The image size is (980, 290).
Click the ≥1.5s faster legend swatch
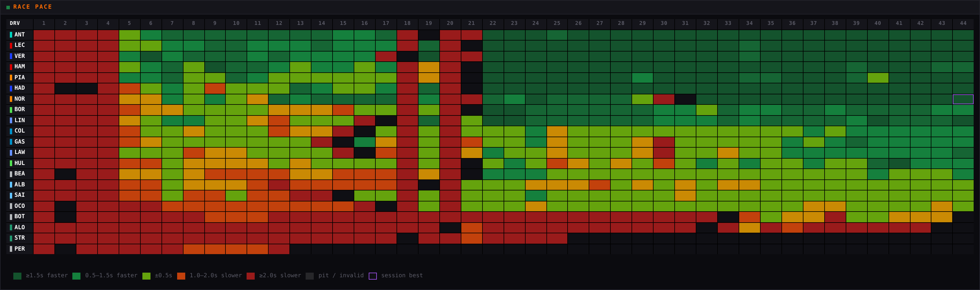click(x=17, y=276)
